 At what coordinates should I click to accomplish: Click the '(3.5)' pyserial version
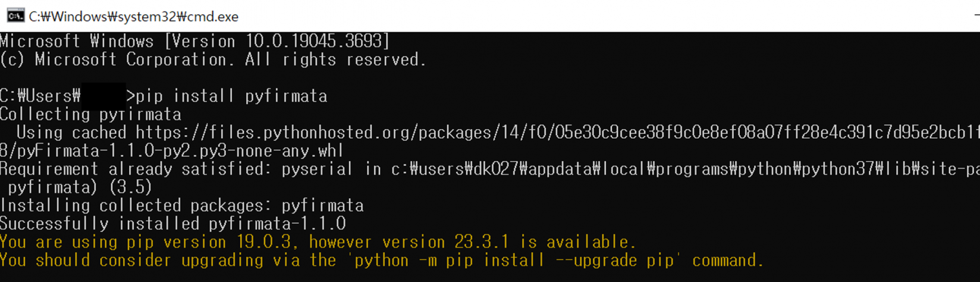[x=130, y=187]
